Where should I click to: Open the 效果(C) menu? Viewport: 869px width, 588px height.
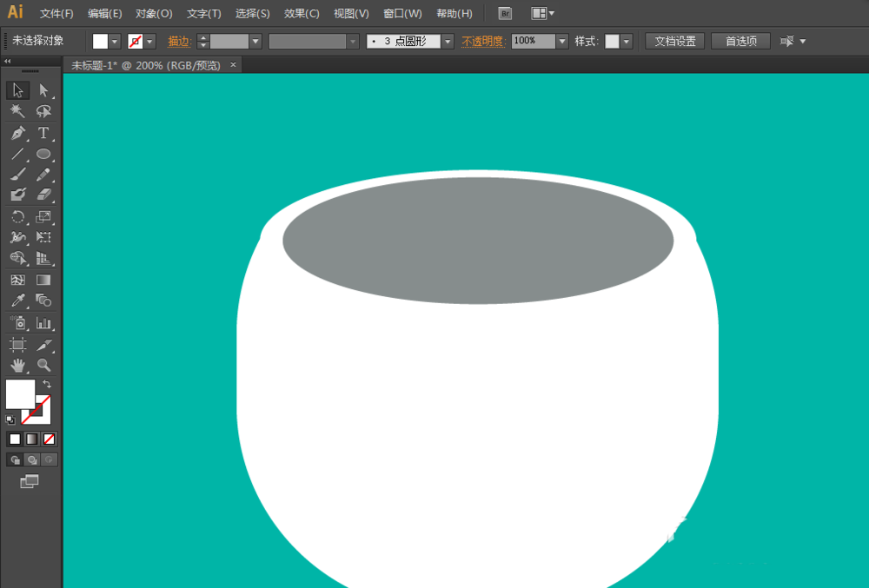click(302, 14)
